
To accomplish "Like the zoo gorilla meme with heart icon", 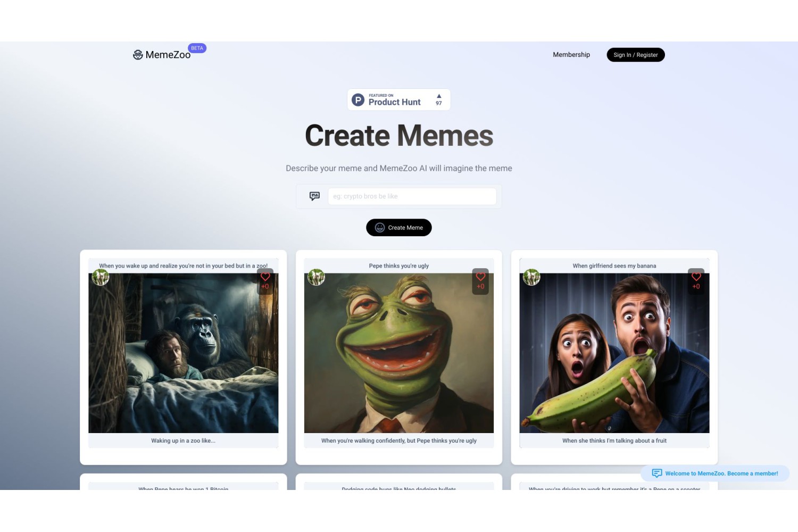I will 265,277.
